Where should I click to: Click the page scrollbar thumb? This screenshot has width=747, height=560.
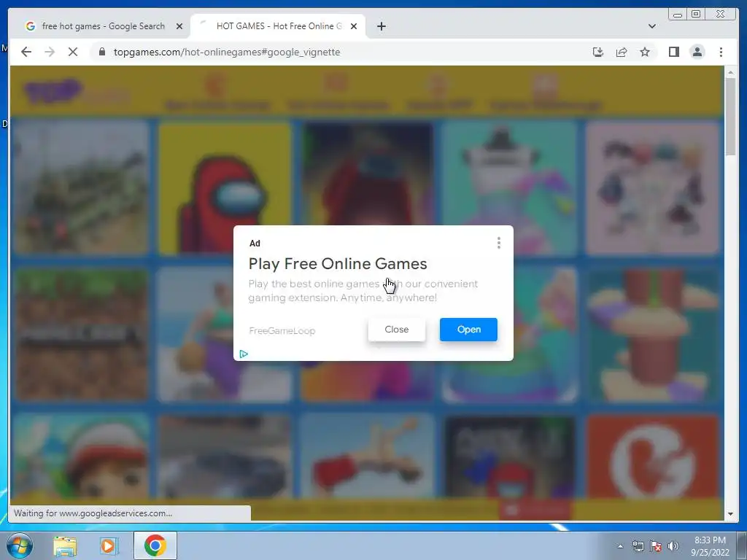click(x=730, y=116)
